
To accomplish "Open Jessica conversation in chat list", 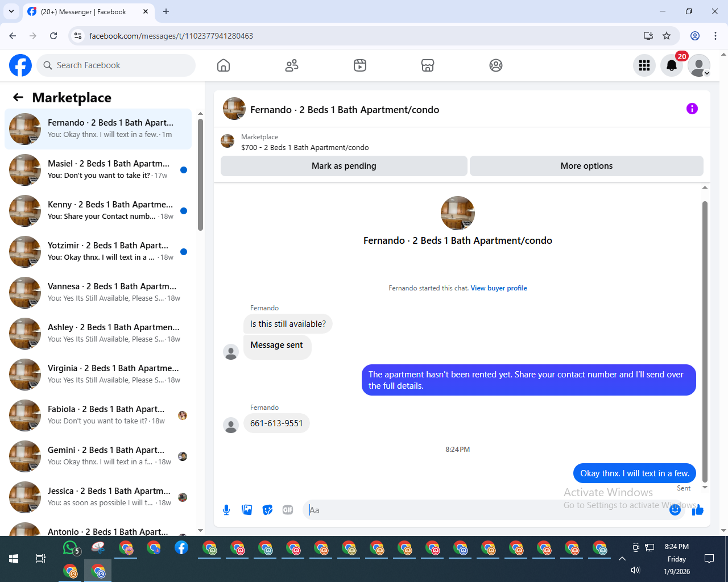I will click(x=98, y=497).
